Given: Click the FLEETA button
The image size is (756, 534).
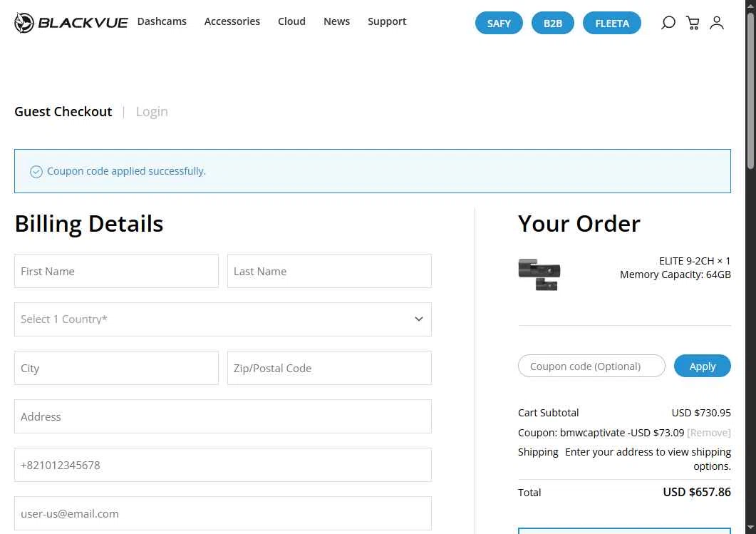Looking at the screenshot, I should tap(612, 23).
